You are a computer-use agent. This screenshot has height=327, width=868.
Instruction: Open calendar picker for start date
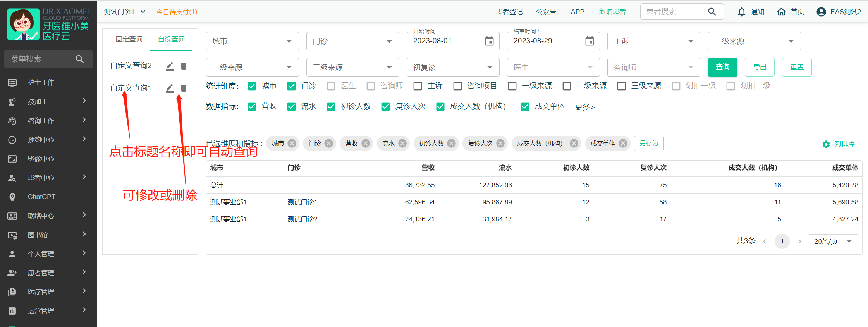(x=489, y=41)
